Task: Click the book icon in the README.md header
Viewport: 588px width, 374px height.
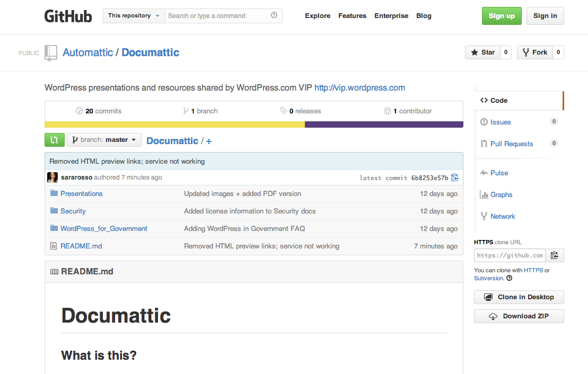Action: (x=54, y=271)
